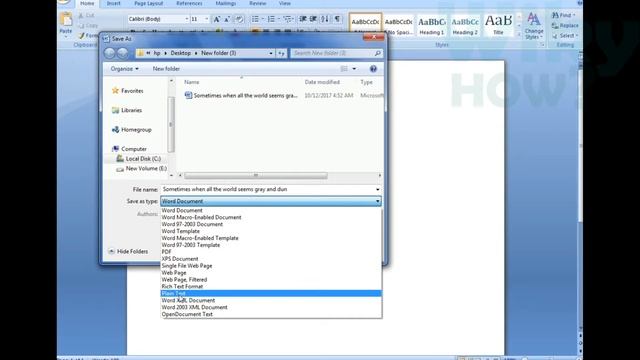Image resolution: width=640 pixels, height=360 pixels.
Task: Click the Clear Formatting icon
Action: point(239,19)
